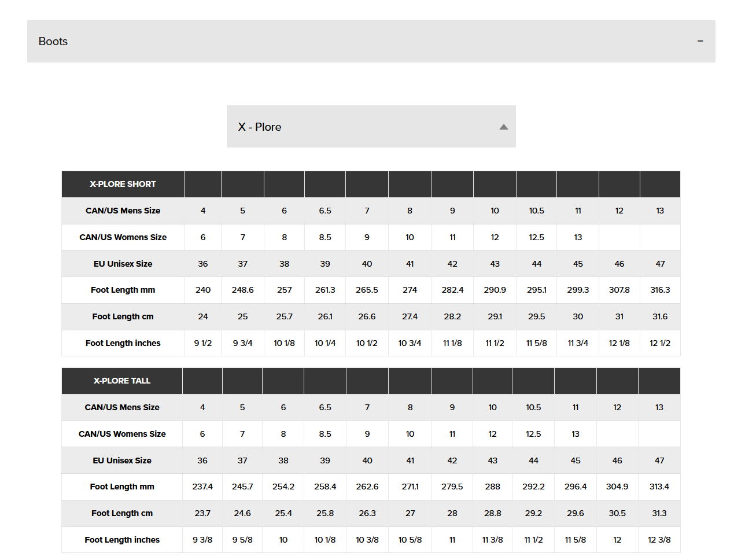This screenshot has height=560, width=745.
Task: Click the 27.4 cm cell
Action: pos(410,316)
